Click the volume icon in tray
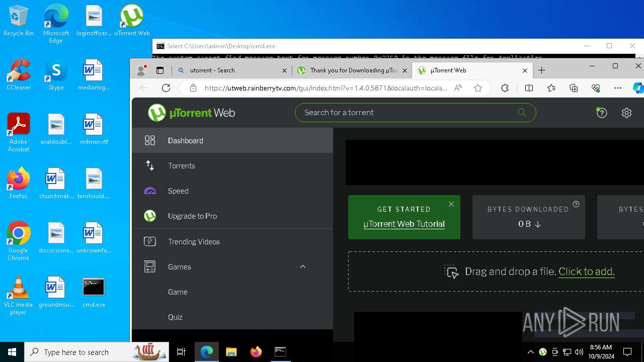The height and width of the screenshot is (362, 644). [579, 352]
